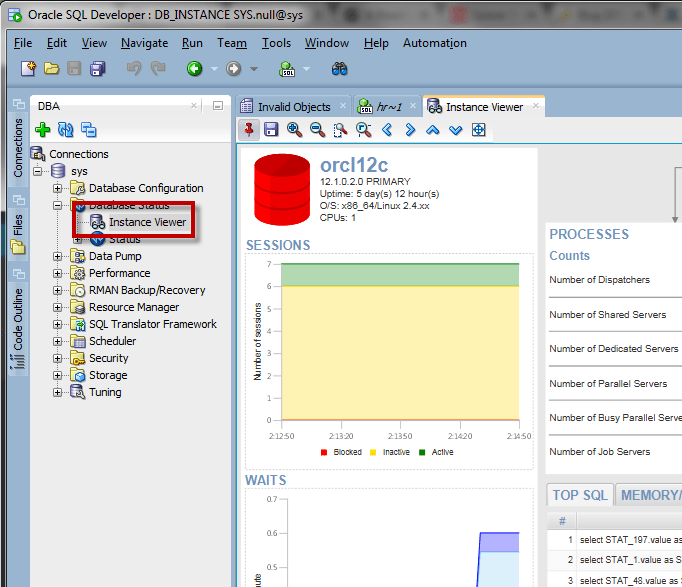Click the red Blocked legend swatch
This screenshot has width=682, height=587.
324,452
